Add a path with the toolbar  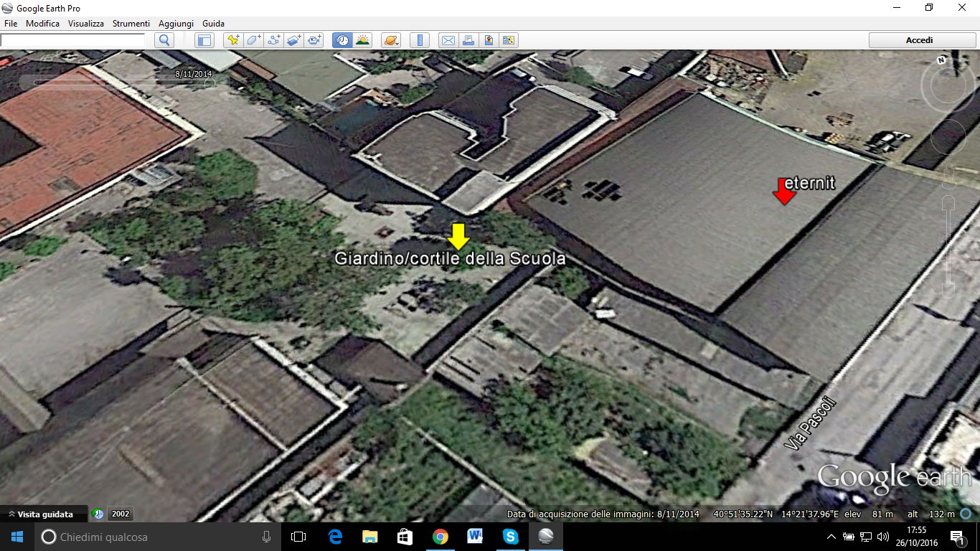point(273,40)
